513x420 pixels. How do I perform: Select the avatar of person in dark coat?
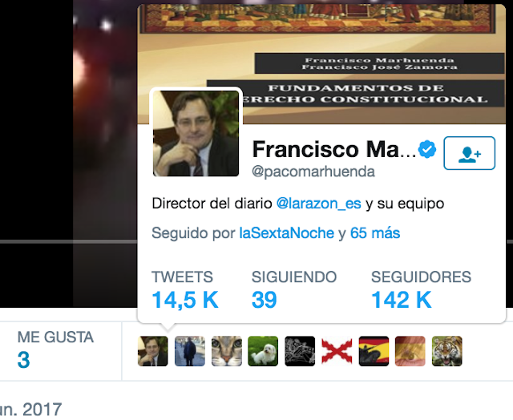190,351
